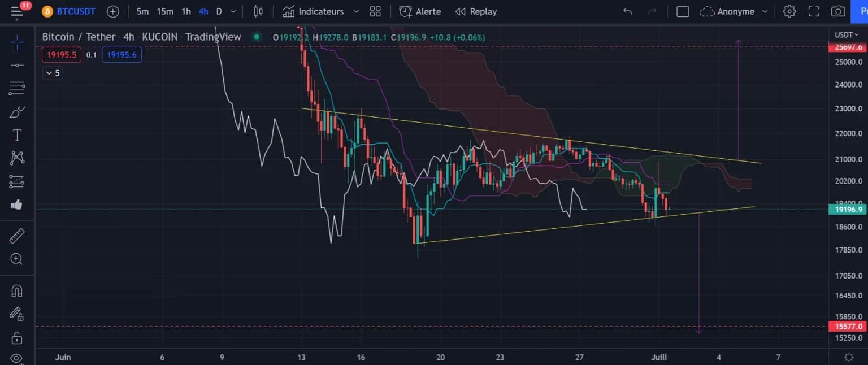Take a chart snapshot with camera

(x=838, y=11)
